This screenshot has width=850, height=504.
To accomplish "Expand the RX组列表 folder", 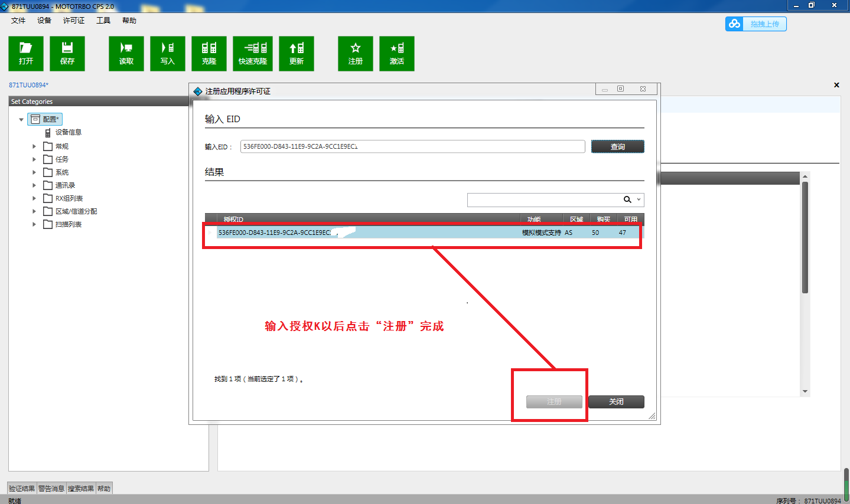I will (x=34, y=198).
